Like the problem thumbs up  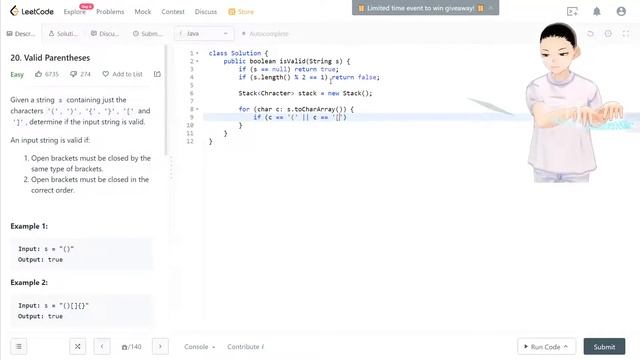pyautogui.click(x=38, y=74)
